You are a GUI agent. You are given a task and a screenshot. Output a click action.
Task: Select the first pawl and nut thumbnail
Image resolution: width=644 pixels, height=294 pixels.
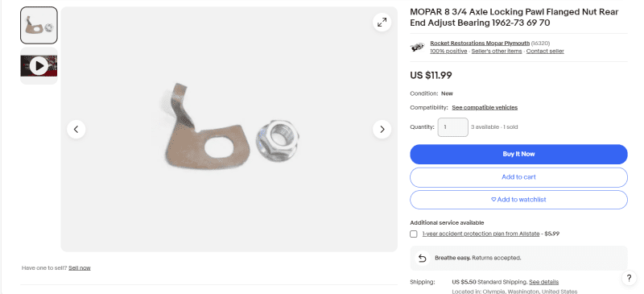pos(39,25)
